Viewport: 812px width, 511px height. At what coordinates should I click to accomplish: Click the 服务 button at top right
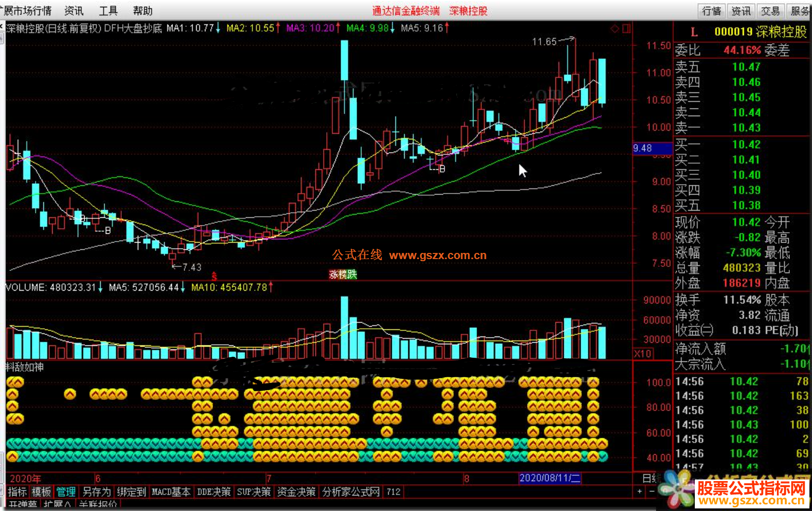799,11
